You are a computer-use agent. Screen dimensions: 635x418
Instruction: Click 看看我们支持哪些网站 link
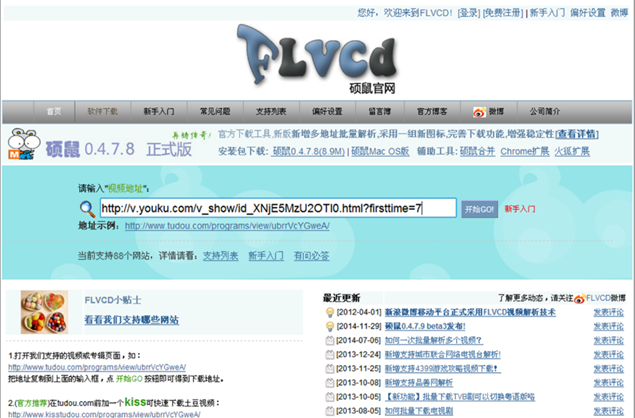click(132, 320)
